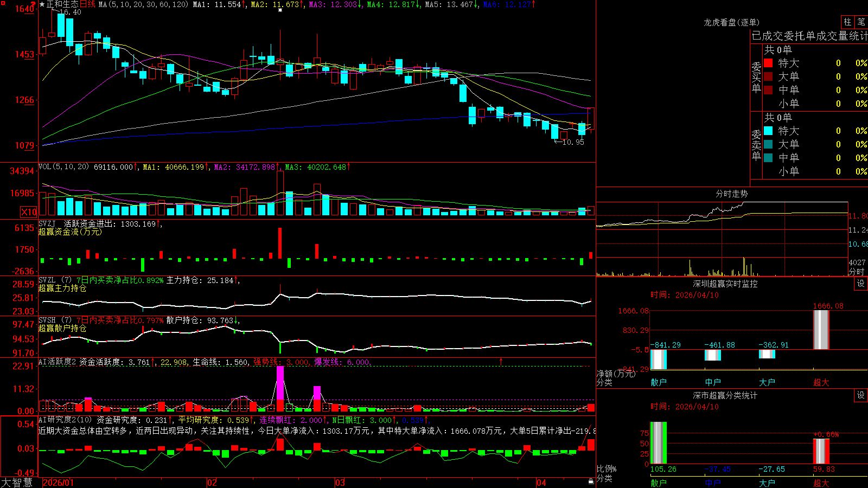This screenshot has width=868, height=488.
Task: Click the 散户 label in 深市超赢分类统计
Action: coord(659,483)
